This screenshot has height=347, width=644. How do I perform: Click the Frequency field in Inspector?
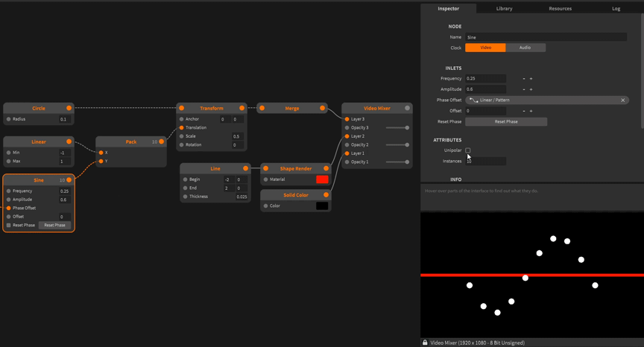pos(485,78)
